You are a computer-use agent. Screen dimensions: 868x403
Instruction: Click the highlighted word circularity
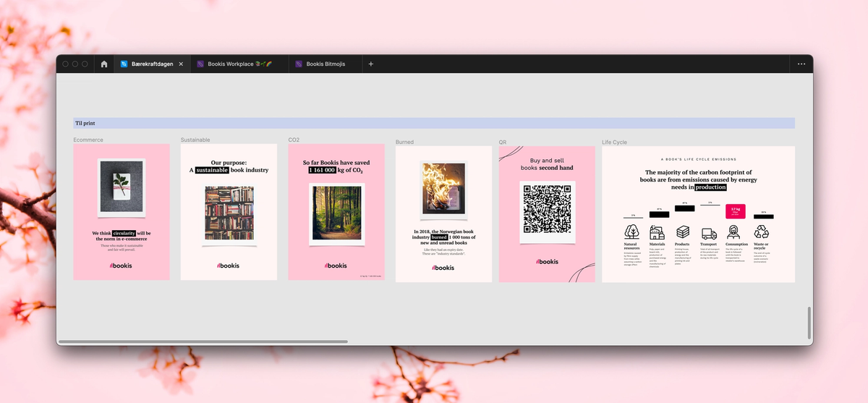(x=124, y=234)
